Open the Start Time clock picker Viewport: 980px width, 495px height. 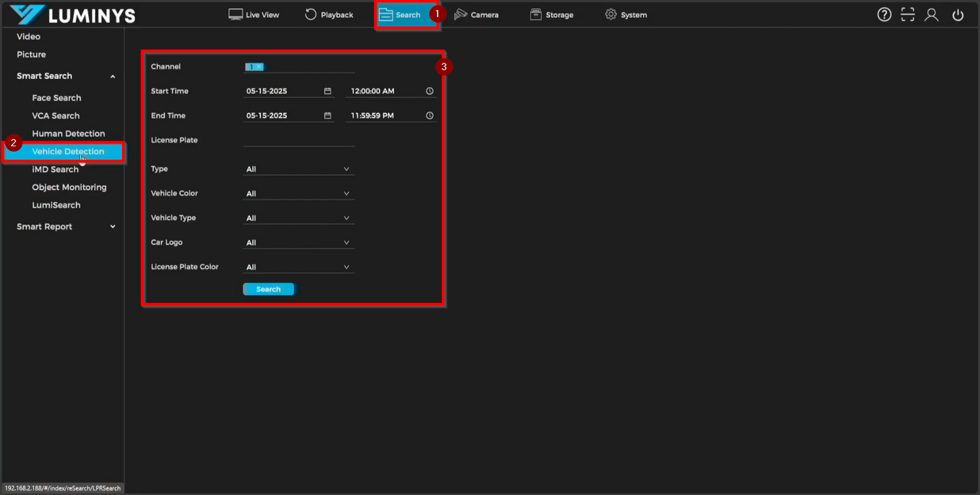coord(429,91)
